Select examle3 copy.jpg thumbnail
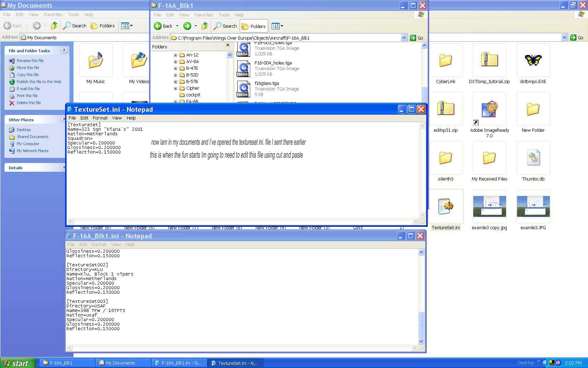This screenshot has height=368, width=588. [489, 206]
